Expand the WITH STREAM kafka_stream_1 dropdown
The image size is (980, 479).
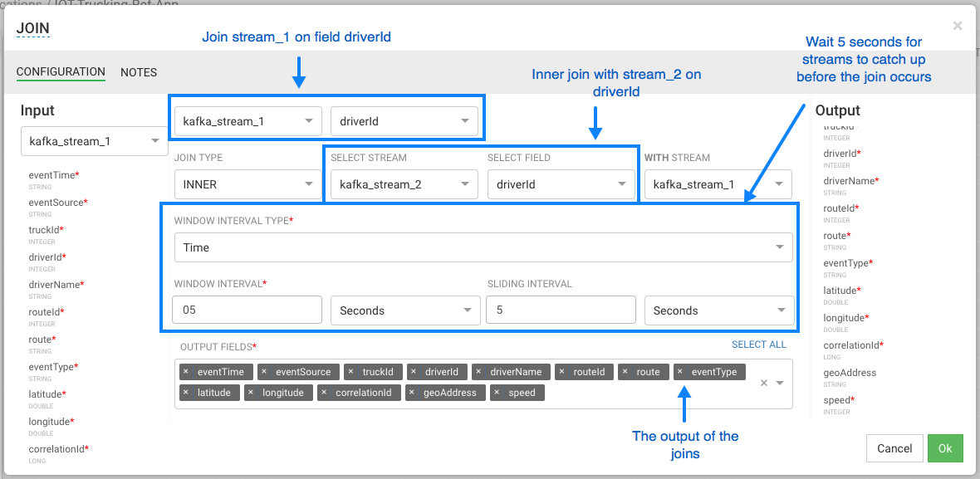(718, 184)
